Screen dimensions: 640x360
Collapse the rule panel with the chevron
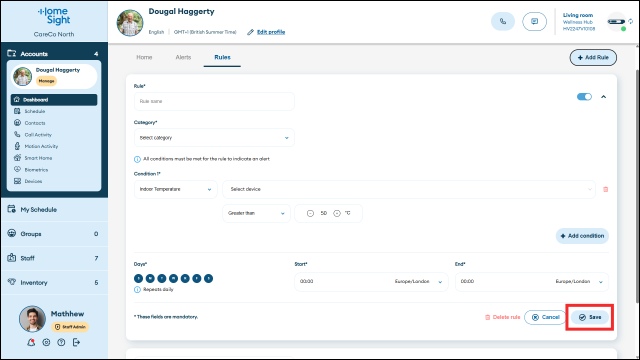[603, 97]
